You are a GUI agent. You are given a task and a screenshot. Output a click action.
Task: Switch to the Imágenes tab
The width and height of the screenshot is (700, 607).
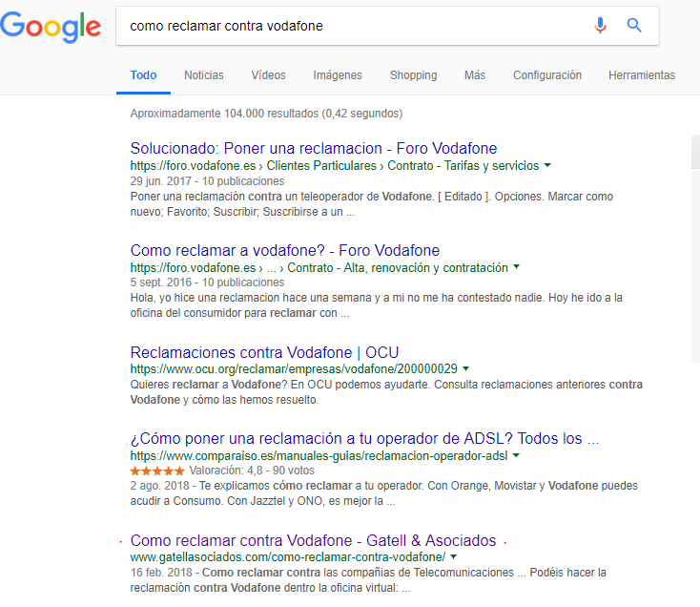click(x=338, y=75)
